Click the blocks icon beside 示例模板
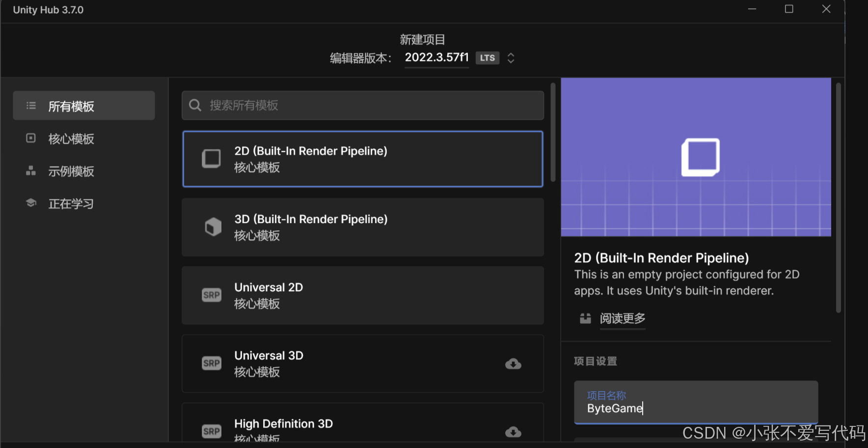 click(x=31, y=170)
